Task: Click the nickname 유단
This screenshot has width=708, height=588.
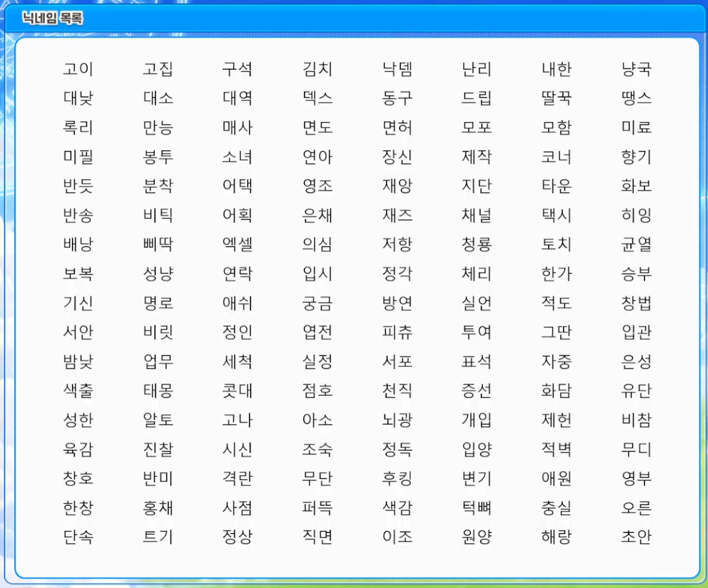Action: click(x=637, y=391)
